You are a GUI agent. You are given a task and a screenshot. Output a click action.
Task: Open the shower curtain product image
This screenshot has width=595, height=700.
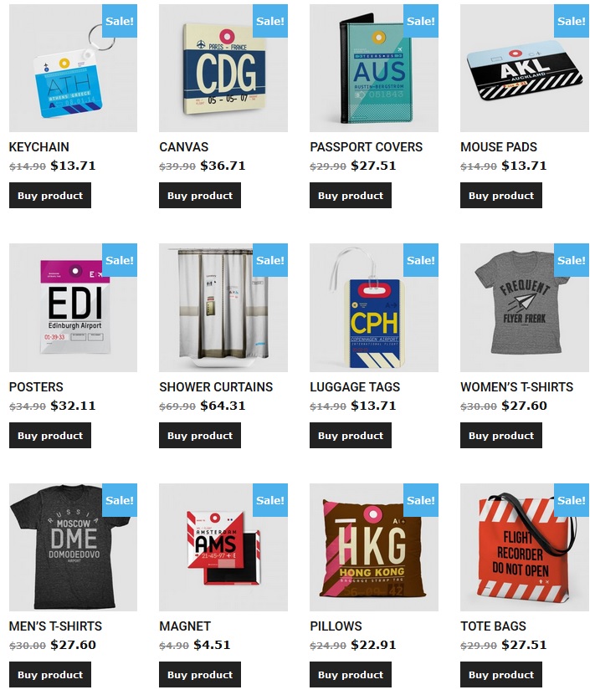click(x=223, y=308)
